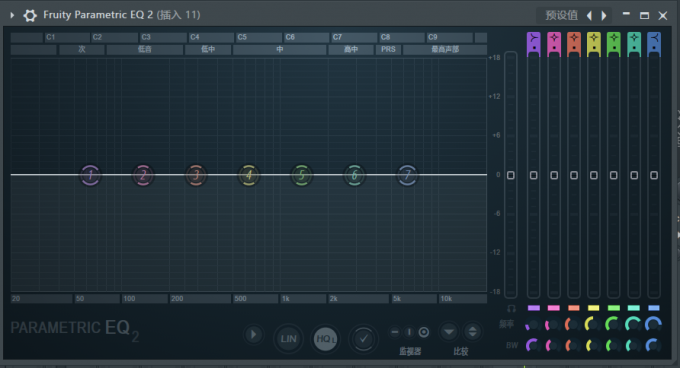This screenshot has width=680, height=368.
Task: Click the blue band 7 frequency knob
Action: 653,325
